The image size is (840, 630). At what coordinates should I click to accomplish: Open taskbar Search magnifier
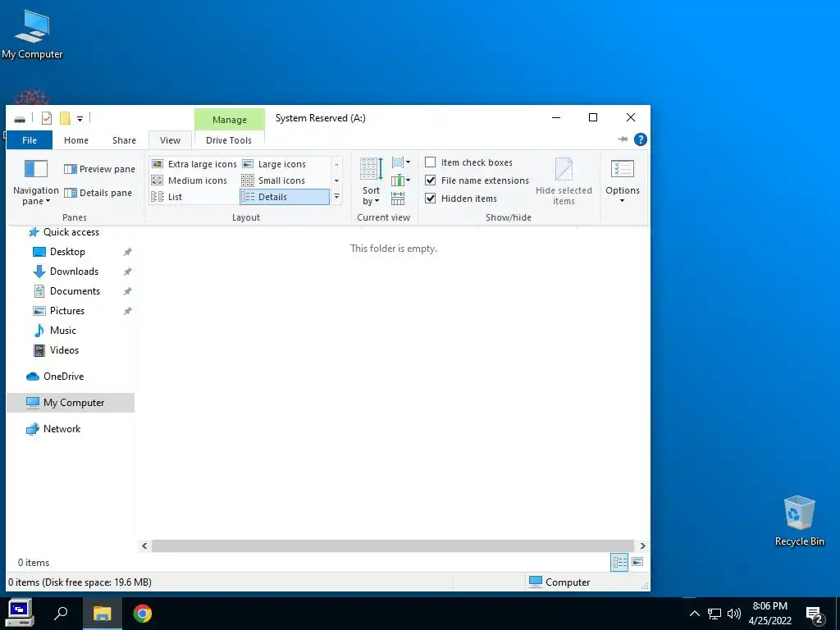(61, 614)
